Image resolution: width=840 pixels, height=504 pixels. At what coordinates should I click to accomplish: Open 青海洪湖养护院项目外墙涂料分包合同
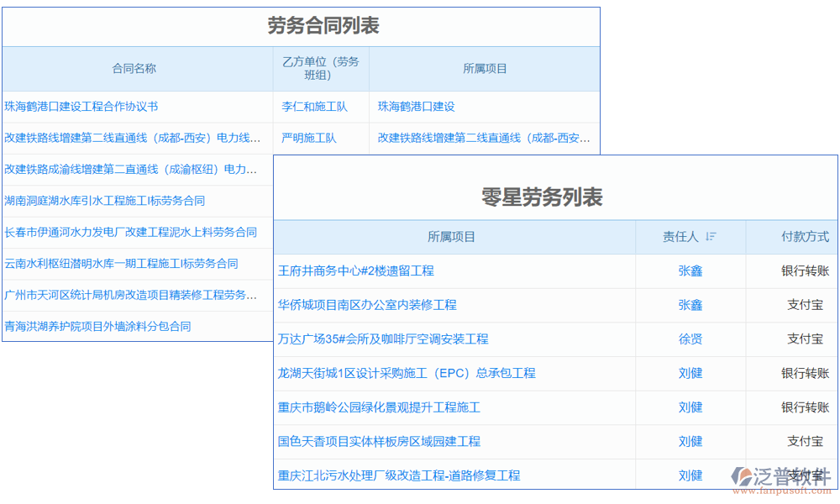point(97,326)
